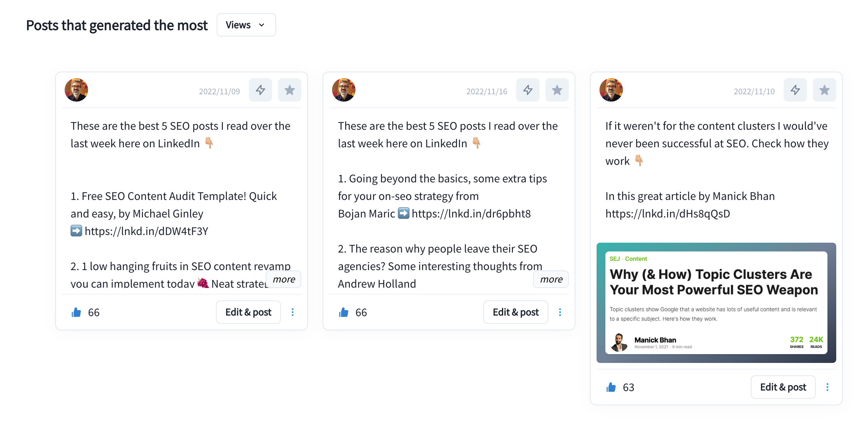Viewport: 868px width, 432px height.
Task: Click lightning bolt icon on 2022/11/10 post
Action: coord(795,90)
